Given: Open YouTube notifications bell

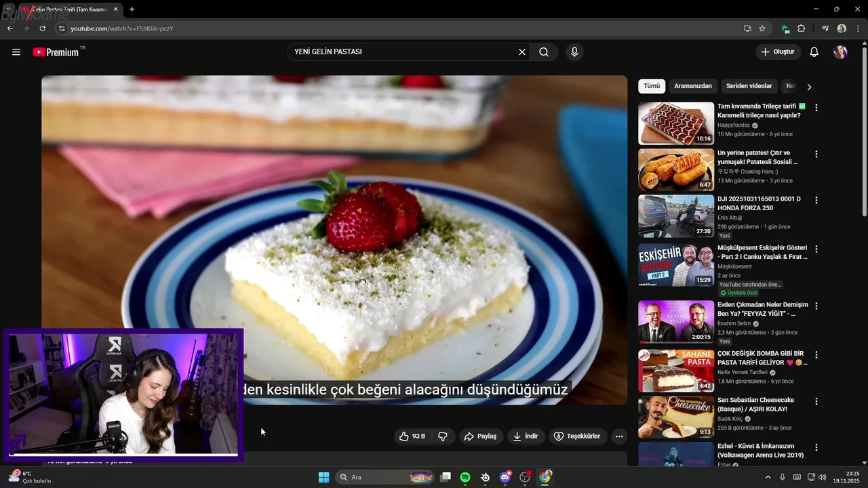Looking at the screenshot, I should (814, 52).
